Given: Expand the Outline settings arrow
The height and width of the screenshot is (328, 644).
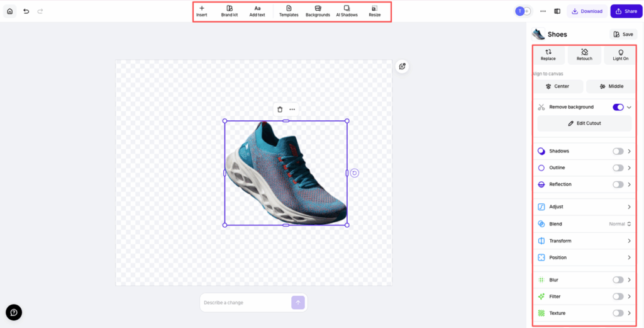Looking at the screenshot, I should click(629, 167).
